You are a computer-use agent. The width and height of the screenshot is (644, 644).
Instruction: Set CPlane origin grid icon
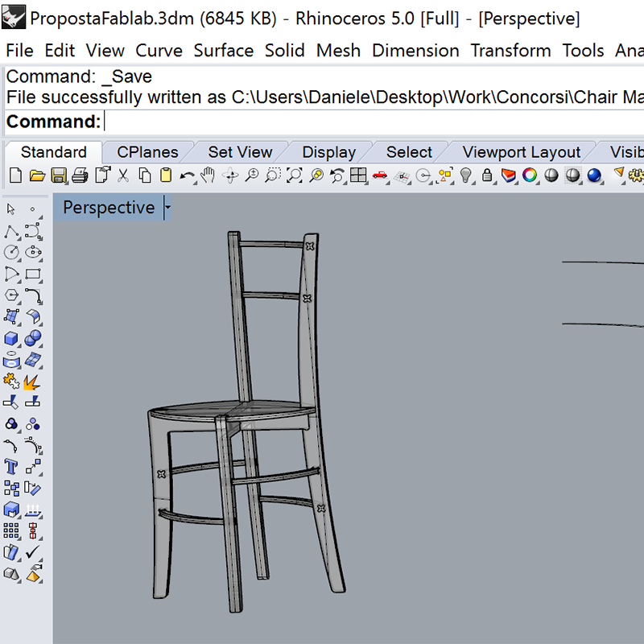(x=402, y=177)
